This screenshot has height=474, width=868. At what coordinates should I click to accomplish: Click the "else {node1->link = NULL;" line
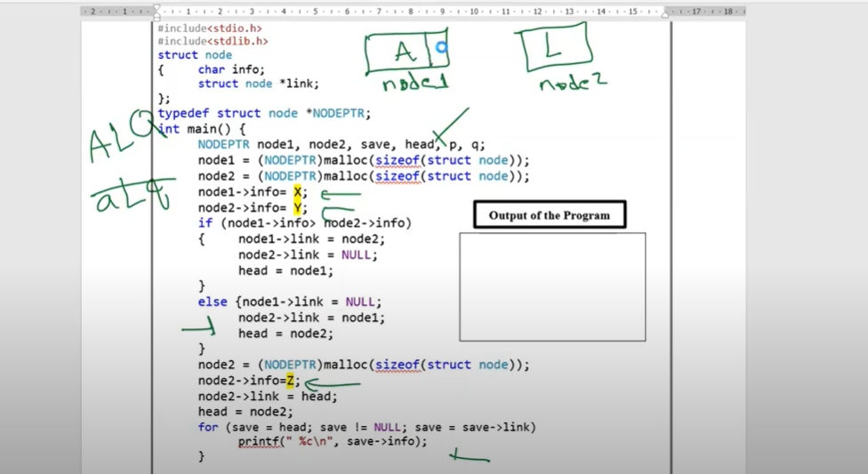tap(290, 301)
